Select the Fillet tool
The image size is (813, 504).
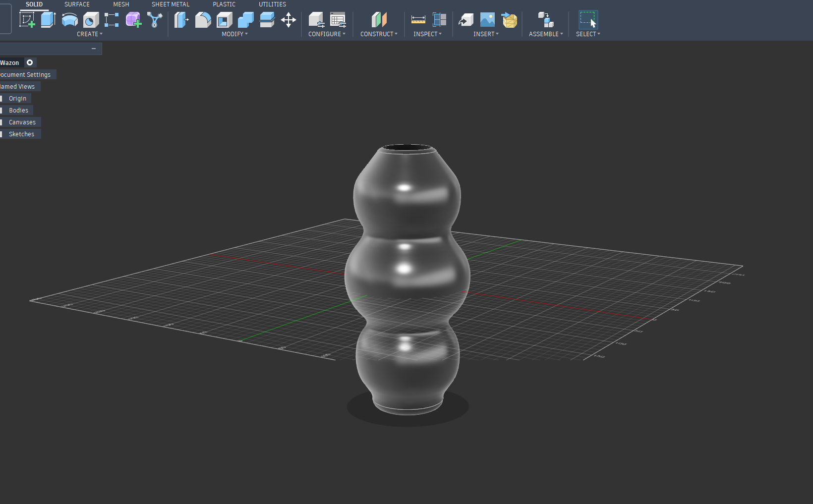203,20
